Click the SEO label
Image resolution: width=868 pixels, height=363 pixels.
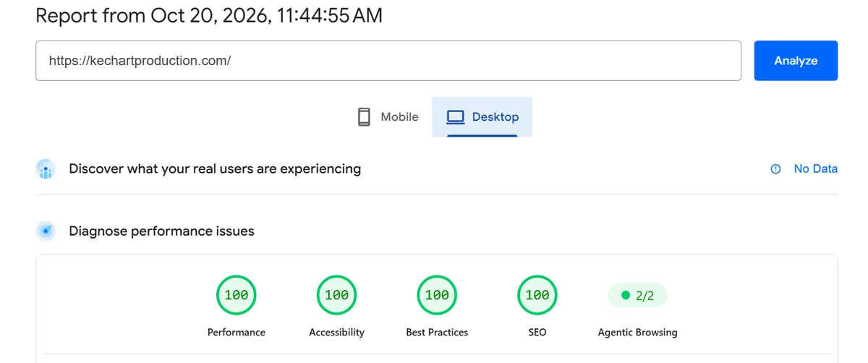click(x=537, y=333)
